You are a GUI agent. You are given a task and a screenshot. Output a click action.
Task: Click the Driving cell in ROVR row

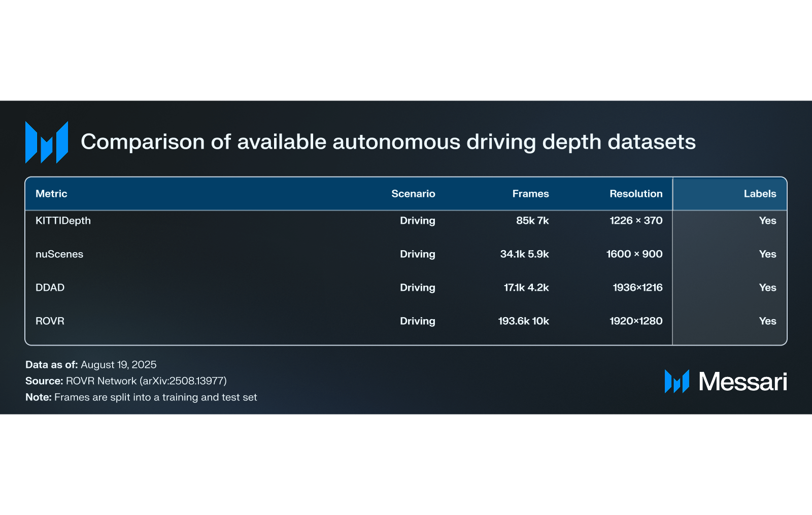tap(417, 321)
